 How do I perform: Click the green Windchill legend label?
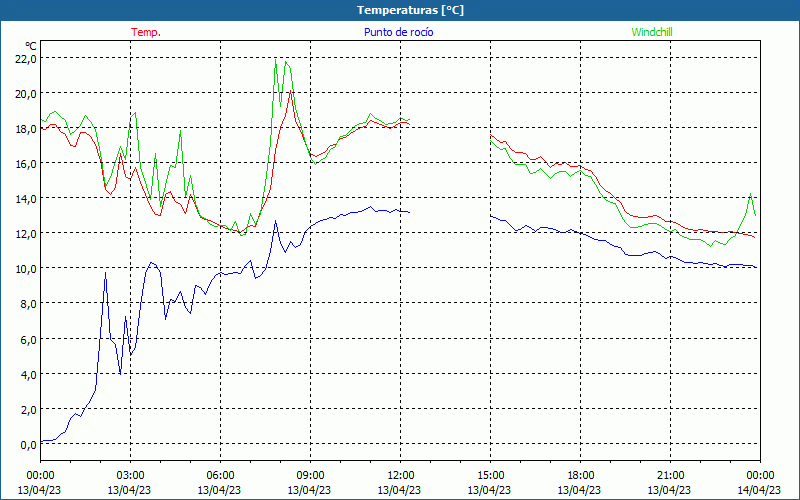click(x=652, y=32)
